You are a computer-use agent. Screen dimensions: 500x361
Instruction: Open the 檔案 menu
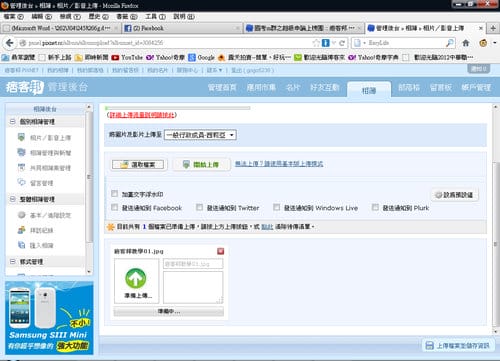coord(14,16)
